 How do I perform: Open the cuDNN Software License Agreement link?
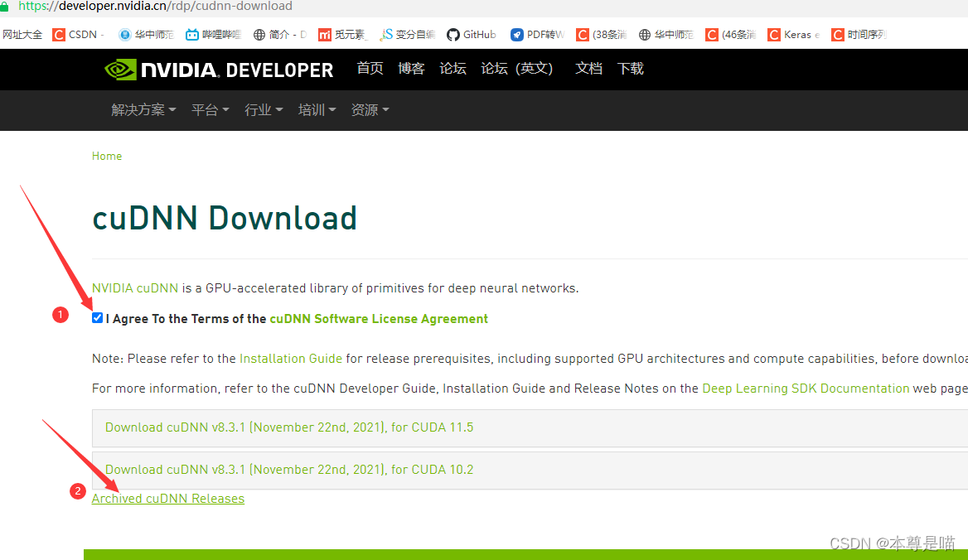click(379, 319)
